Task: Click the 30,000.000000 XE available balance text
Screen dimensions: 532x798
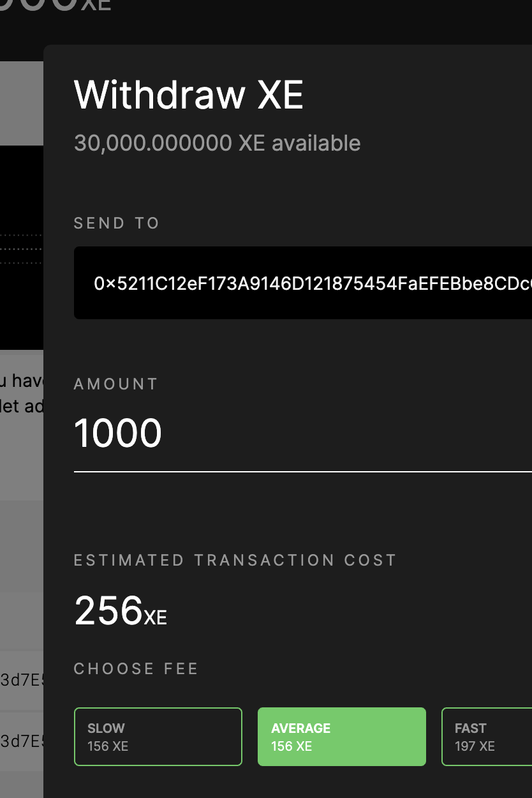Action: click(217, 143)
